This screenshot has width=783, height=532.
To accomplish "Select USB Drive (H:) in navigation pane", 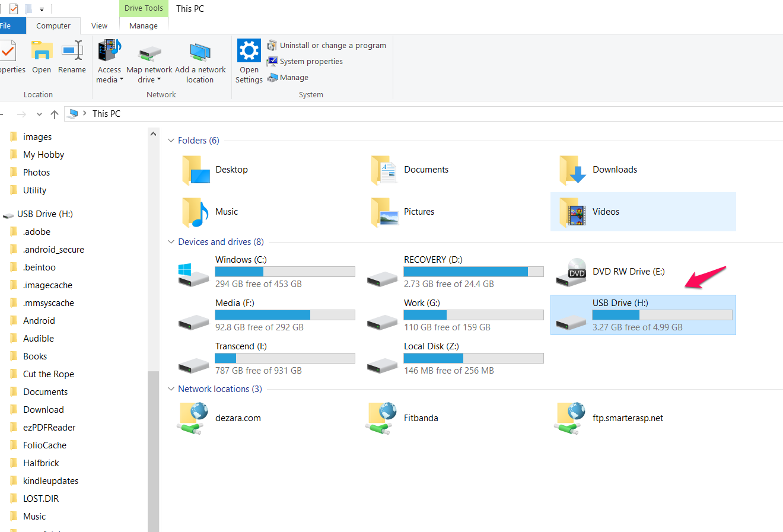I will point(44,214).
